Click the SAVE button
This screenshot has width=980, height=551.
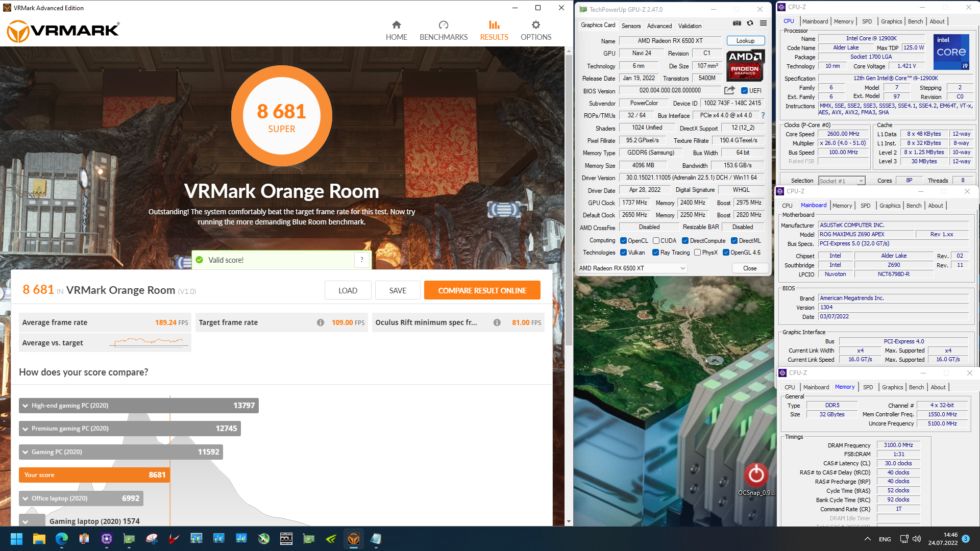(398, 290)
